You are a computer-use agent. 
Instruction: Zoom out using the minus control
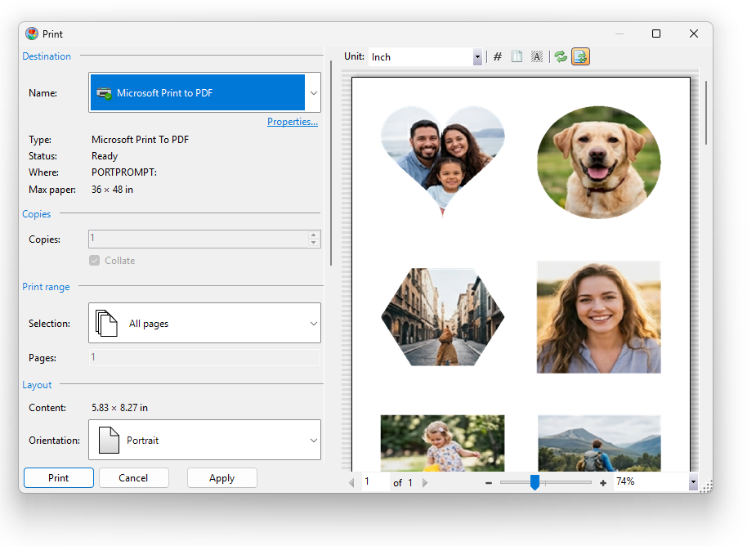click(488, 481)
